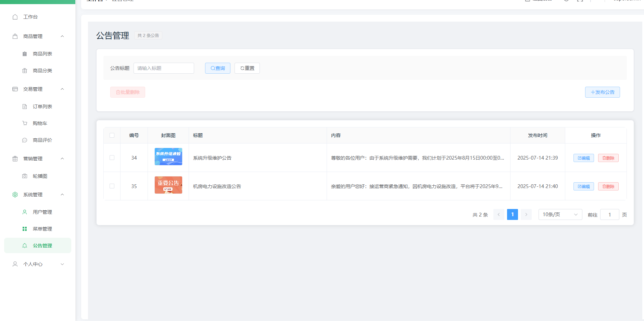The image size is (644, 321).
Task: Toggle the select-all checkbox in table header
Action: pos(112,135)
